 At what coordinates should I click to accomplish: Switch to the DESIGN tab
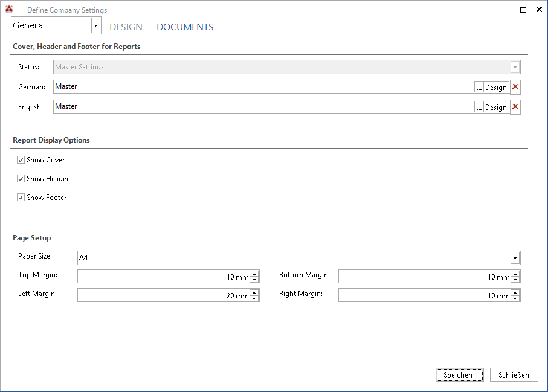click(126, 27)
